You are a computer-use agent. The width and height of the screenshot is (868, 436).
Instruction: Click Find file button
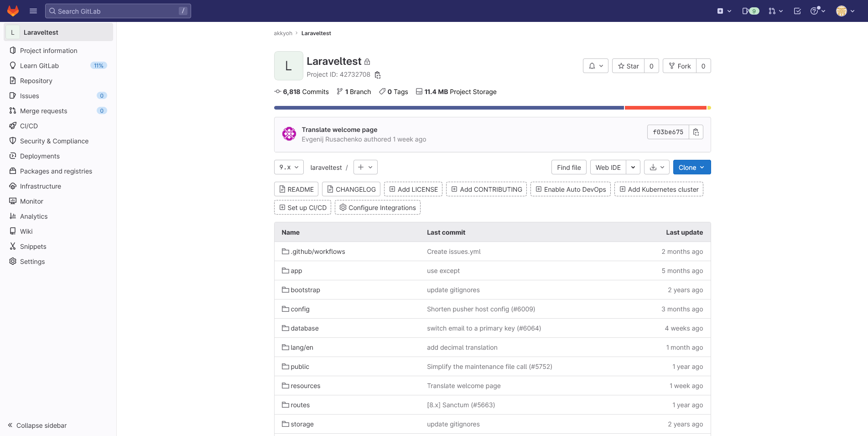[569, 168]
